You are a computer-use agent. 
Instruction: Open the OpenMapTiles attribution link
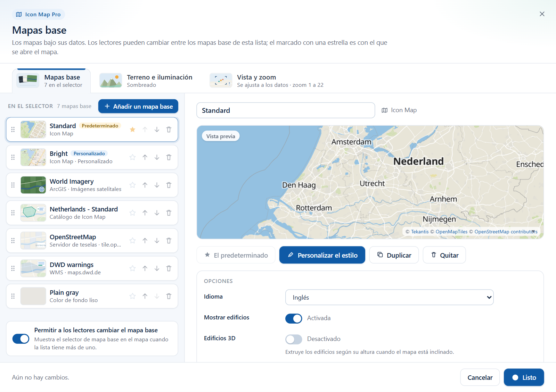coord(451,232)
